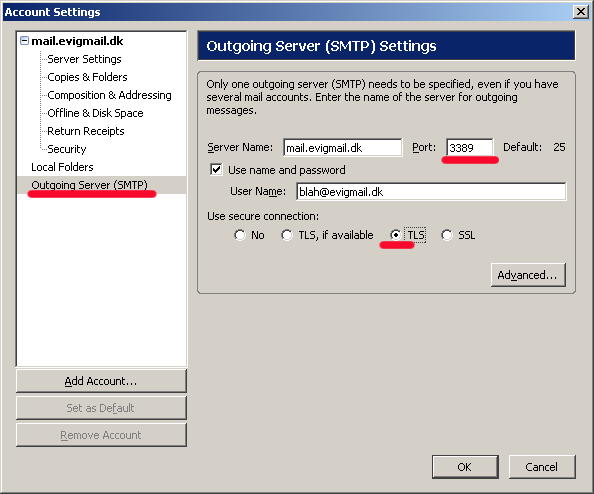Viewport: 594px width, 494px height.
Task: Select Outgoing Server (SMTP) entry
Action: (89, 185)
